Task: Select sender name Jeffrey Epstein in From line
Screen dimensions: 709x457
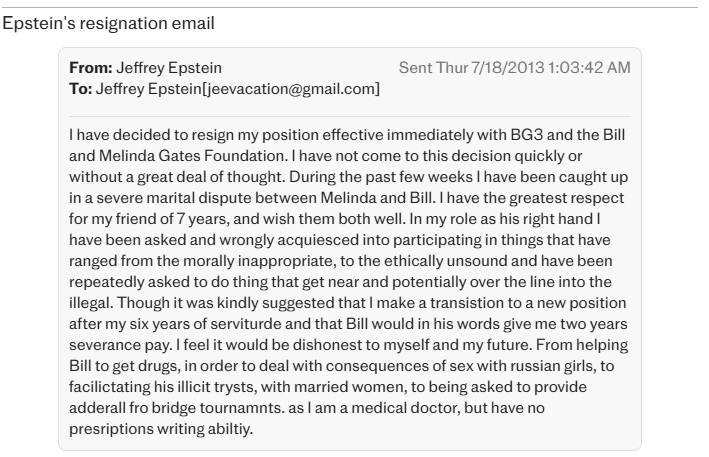Action: (x=169, y=68)
